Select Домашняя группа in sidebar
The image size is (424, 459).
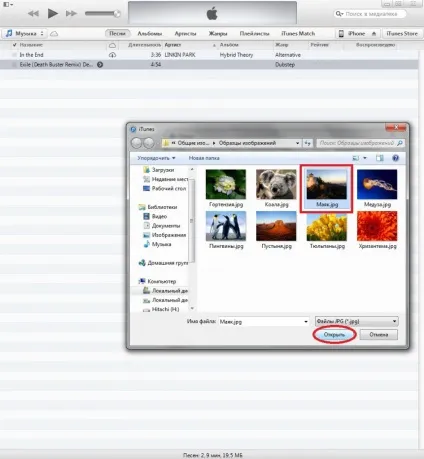pyautogui.click(x=163, y=263)
